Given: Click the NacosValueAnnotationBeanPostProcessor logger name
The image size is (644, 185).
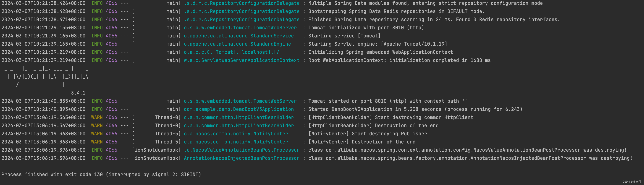Looking at the screenshot, I should pos(241,150).
